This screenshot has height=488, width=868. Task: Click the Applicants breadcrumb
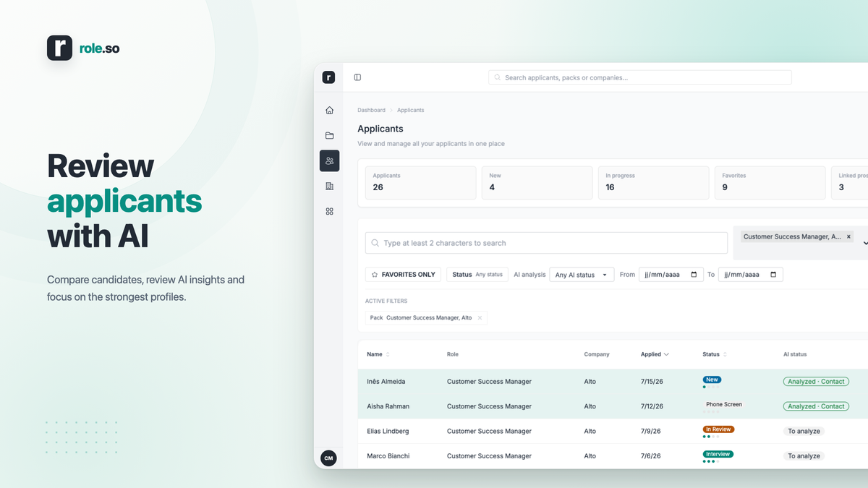coord(410,110)
